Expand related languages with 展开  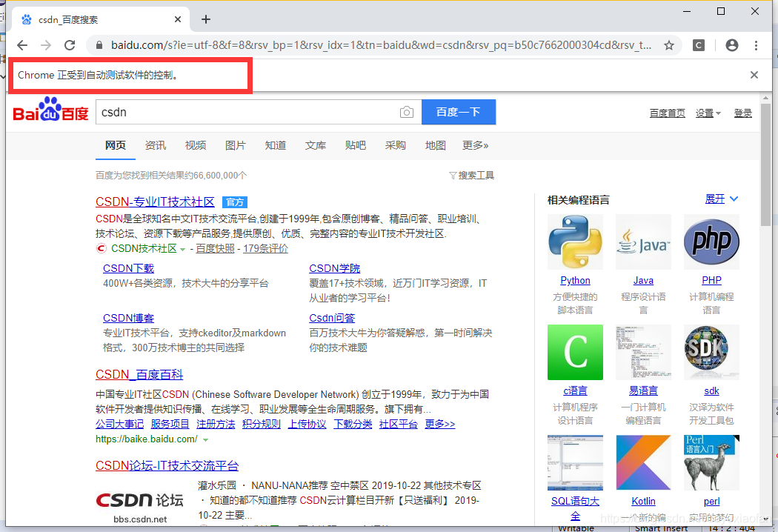click(x=722, y=199)
